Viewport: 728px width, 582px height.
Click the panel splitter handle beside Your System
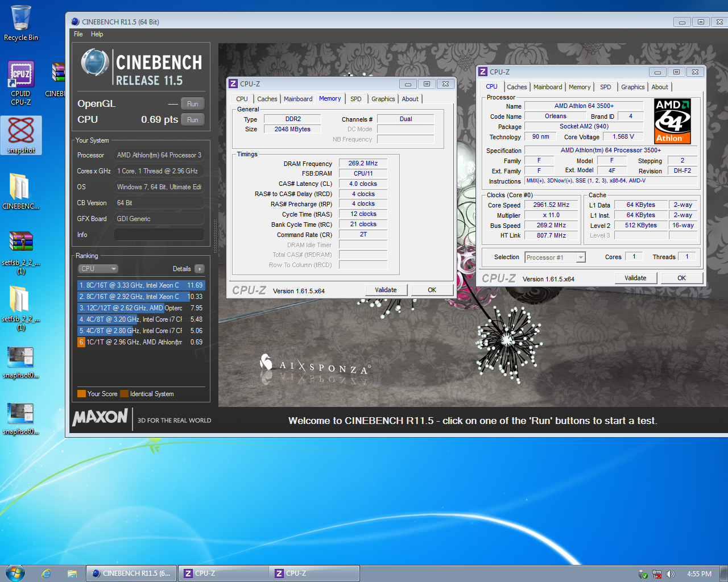215,236
